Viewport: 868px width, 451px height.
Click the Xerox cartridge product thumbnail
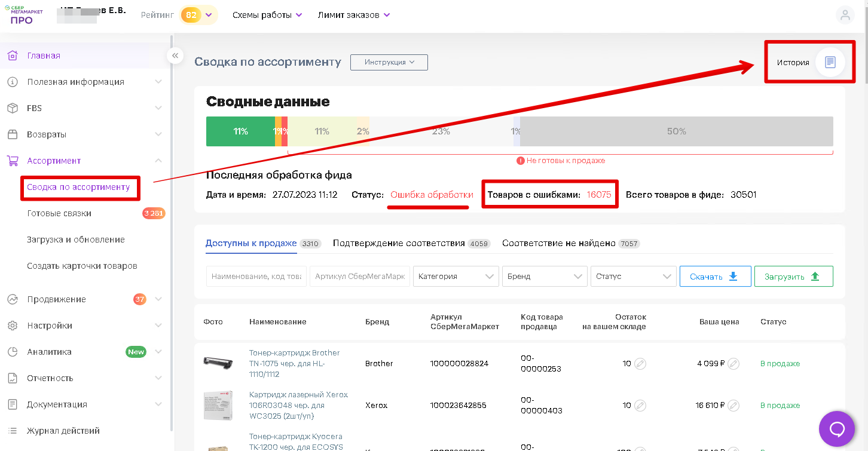[218, 406]
